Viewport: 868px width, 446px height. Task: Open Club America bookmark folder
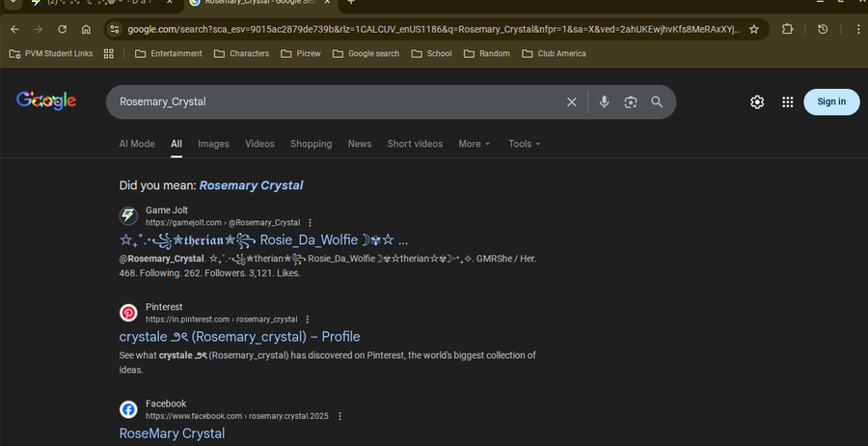(x=554, y=54)
